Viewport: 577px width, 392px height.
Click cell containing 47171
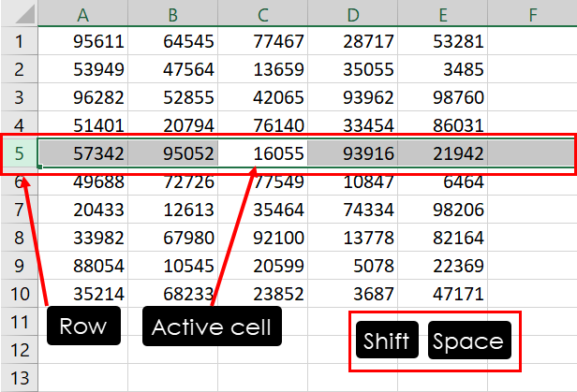tap(443, 294)
